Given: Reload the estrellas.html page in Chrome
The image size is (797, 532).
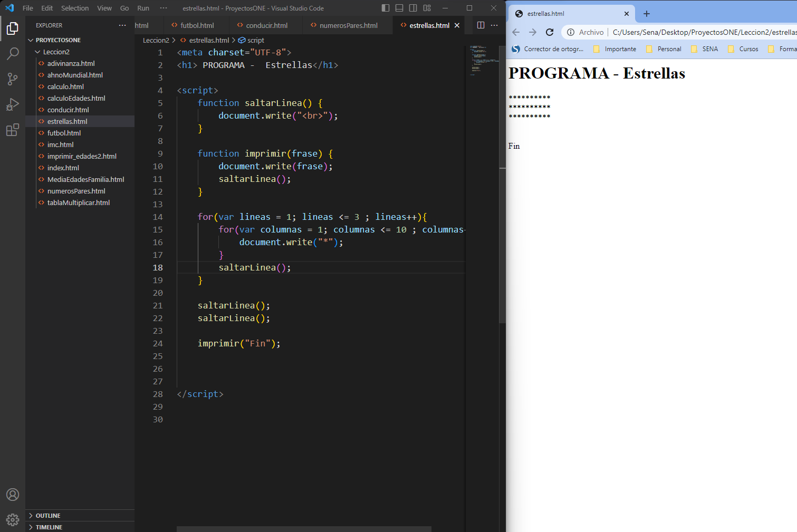Looking at the screenshot, I should pyautogui.click(x=550, y=32).
